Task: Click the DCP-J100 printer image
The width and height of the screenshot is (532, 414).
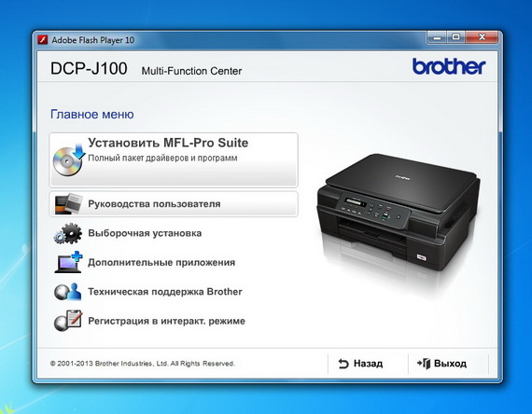Action: point(399,212)
